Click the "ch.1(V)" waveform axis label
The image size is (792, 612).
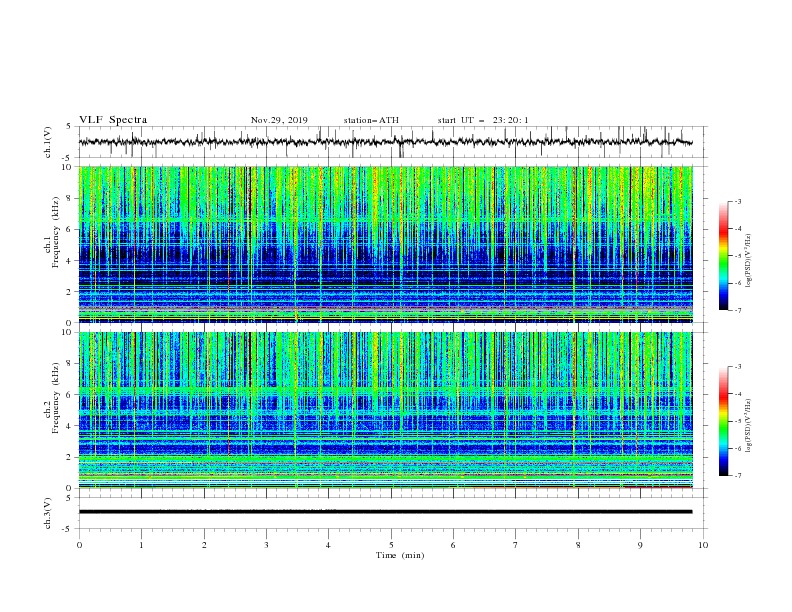(x=48, y=142)
